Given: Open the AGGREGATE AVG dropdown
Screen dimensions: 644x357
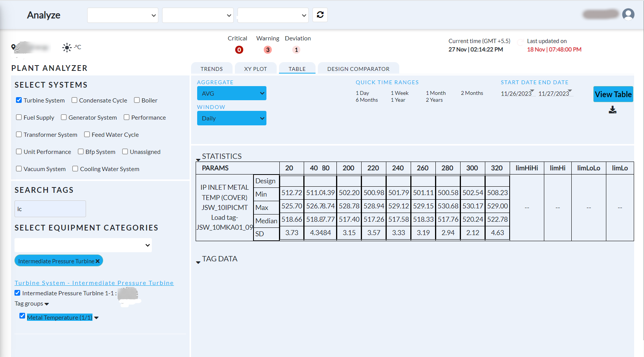Looking at the screenshot, I should coord(231,93).
